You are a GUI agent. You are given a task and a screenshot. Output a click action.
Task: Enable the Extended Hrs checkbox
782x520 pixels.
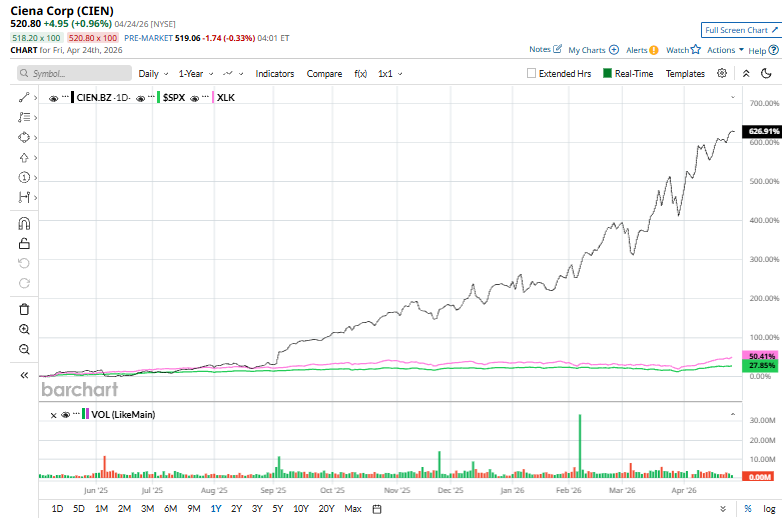pos(531,73)
